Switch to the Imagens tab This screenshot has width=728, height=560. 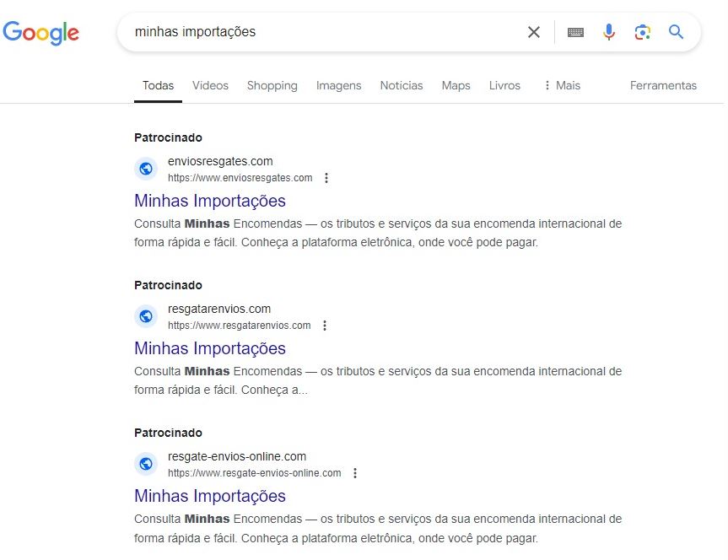[x=338, y=85]
